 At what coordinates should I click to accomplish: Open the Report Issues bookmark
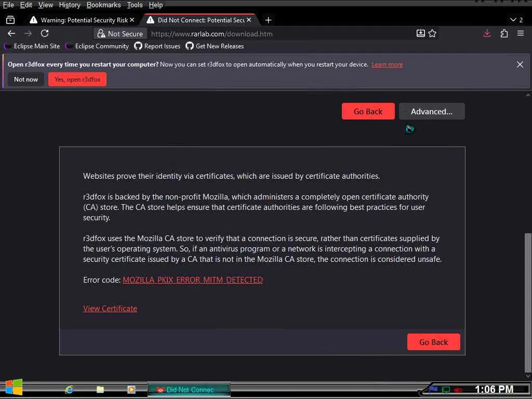pos(157,46)
